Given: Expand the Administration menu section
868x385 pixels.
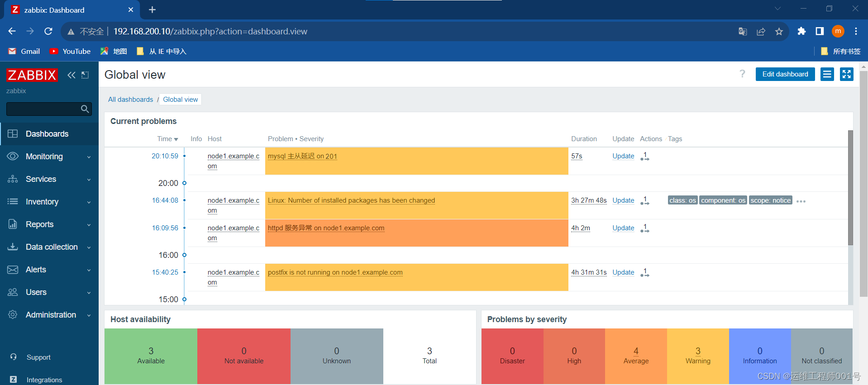Looking at the screenshot, I should click(49, 315).
